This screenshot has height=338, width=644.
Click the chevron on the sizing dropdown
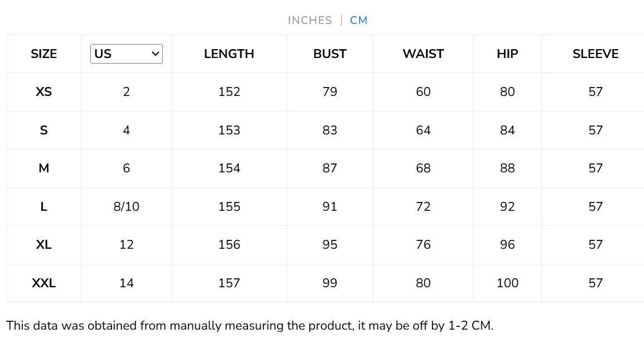coord(155,54)
